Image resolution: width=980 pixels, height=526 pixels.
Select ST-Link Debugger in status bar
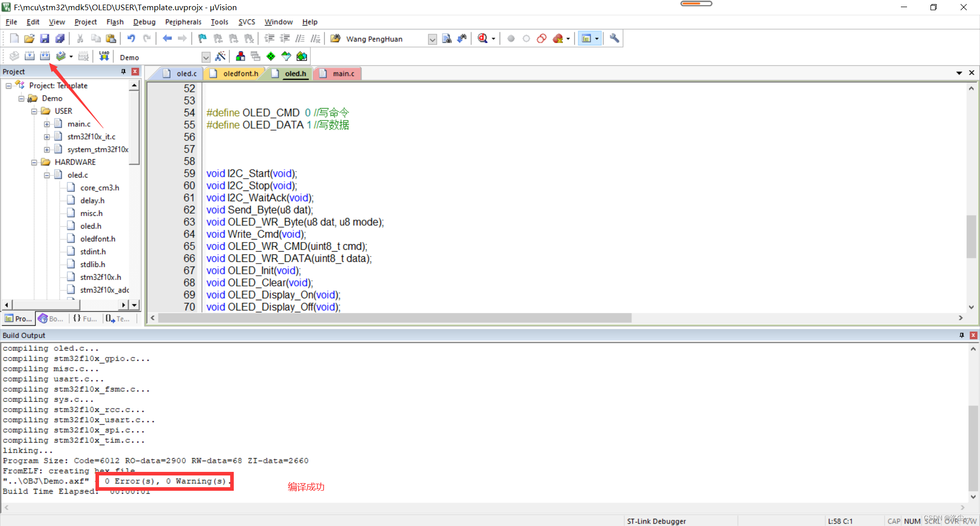coord(656,521)
